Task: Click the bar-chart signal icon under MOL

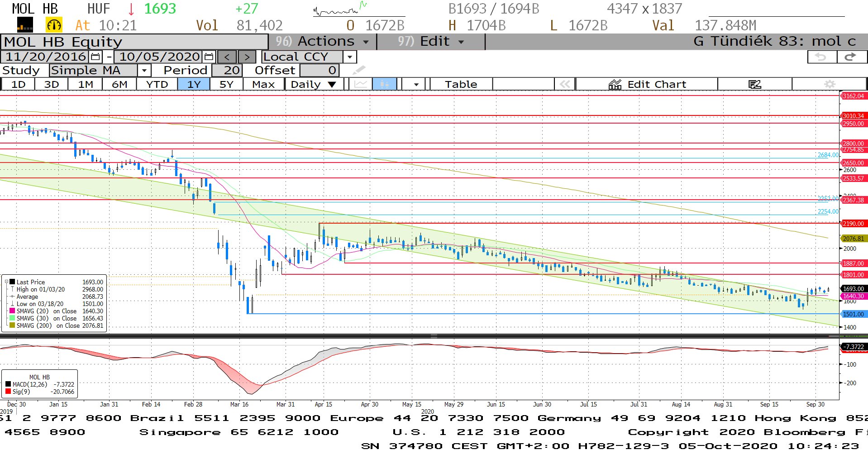Action: click(25, 25)
